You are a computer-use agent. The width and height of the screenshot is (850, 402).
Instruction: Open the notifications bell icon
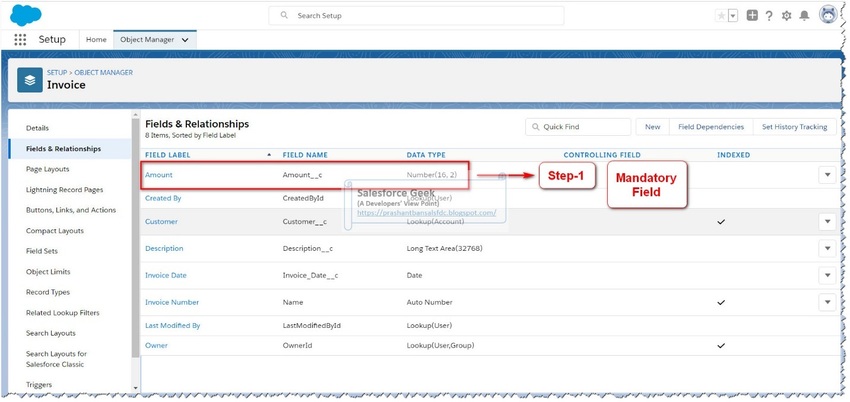coord(804,16)
